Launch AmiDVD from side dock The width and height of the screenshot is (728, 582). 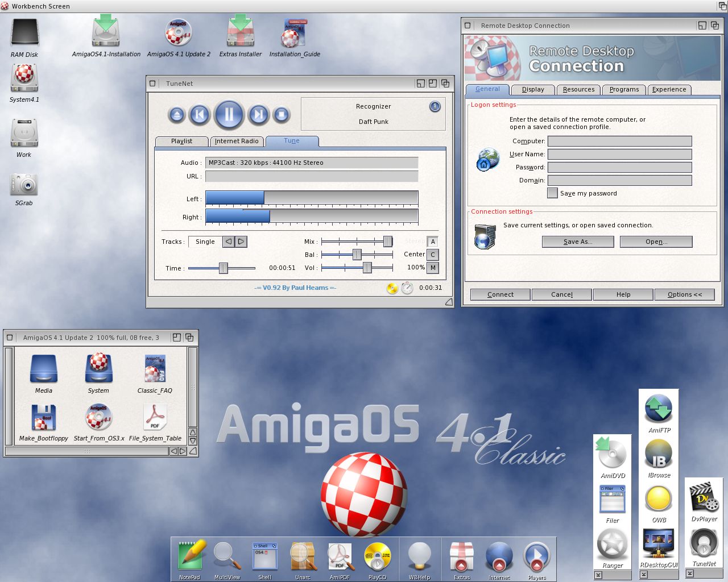[612, 453]
